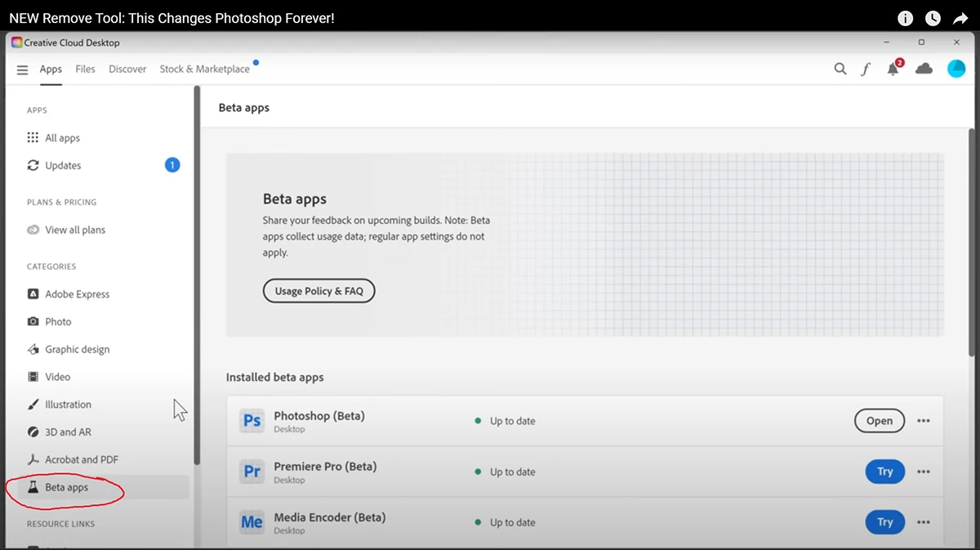Click the search magnifier icon
Screen dimensions: 980x550
click(x=840, y=69)
